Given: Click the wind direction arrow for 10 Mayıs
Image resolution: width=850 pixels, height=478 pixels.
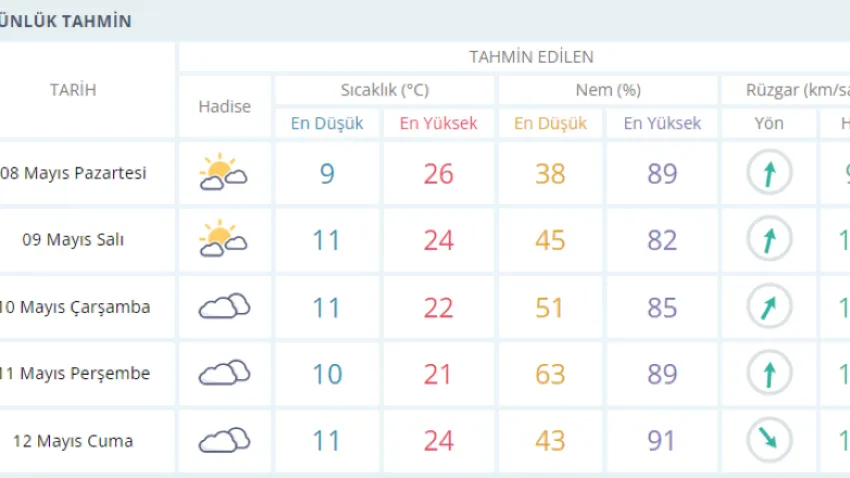Looking at the screenshot, I should point(769,307).
